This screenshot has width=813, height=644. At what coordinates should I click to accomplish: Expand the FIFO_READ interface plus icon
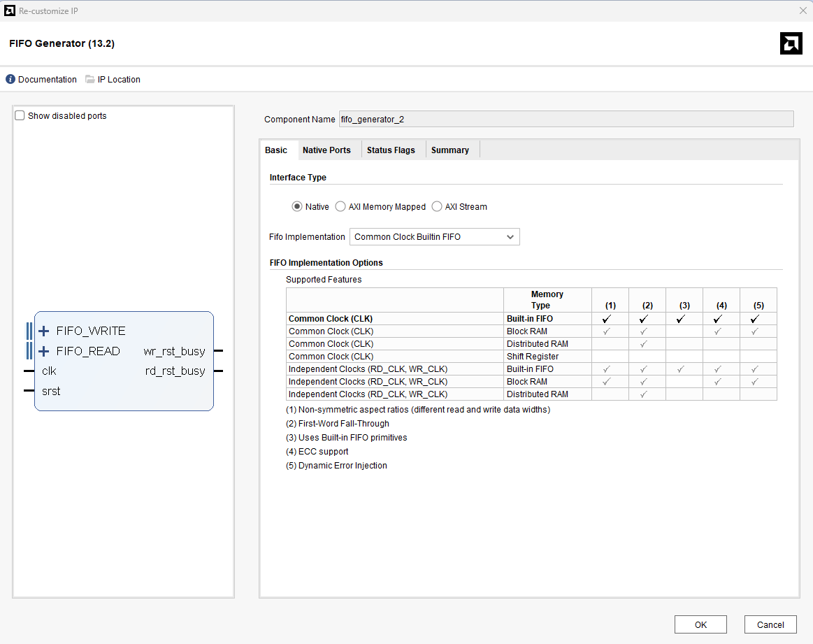click(44, 351)
